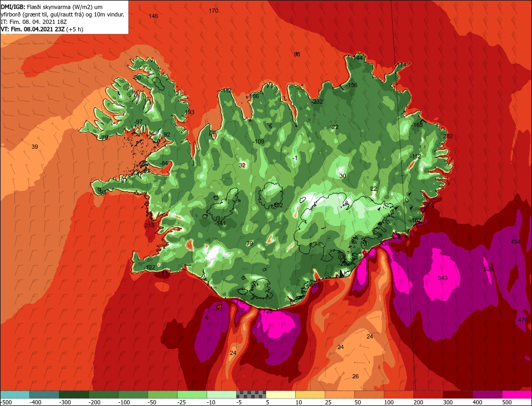Select the dark maroon 300 legend swatch
Viewport: 532px width, 406px height.
(458, 394)
